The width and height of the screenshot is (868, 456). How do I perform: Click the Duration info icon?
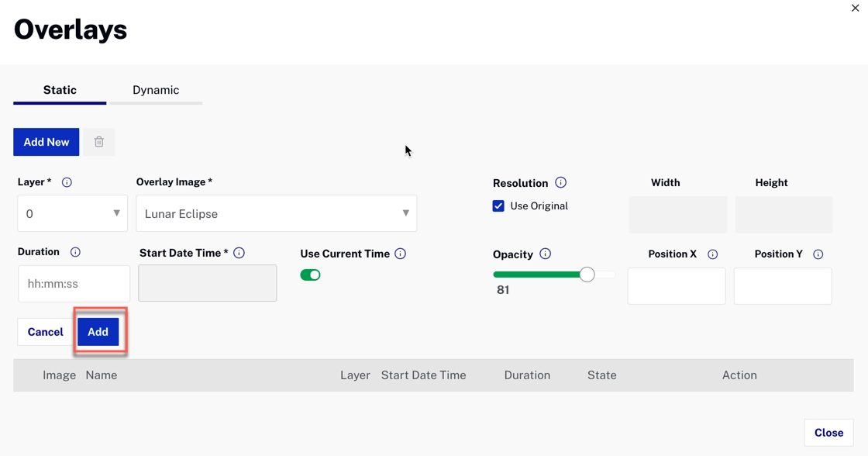point(75,251)
